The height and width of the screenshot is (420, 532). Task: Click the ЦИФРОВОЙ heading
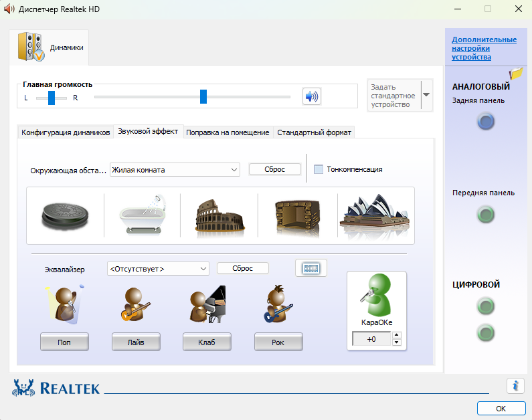coord(476,284)
